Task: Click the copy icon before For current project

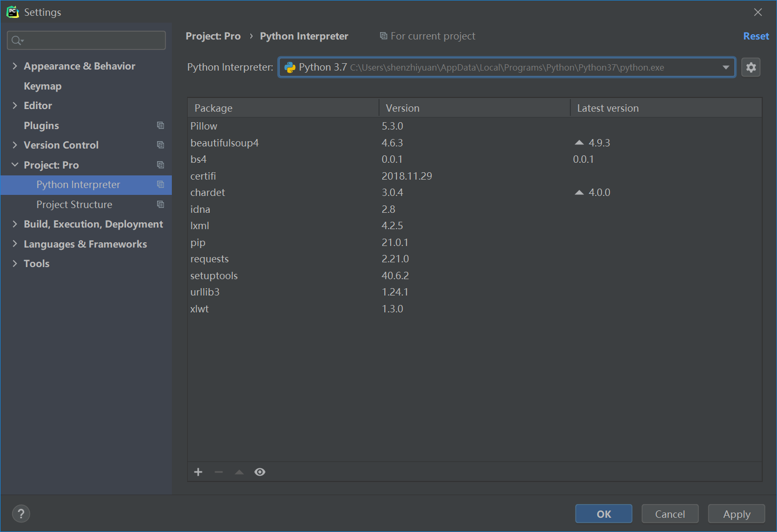Action: (383, 36)
